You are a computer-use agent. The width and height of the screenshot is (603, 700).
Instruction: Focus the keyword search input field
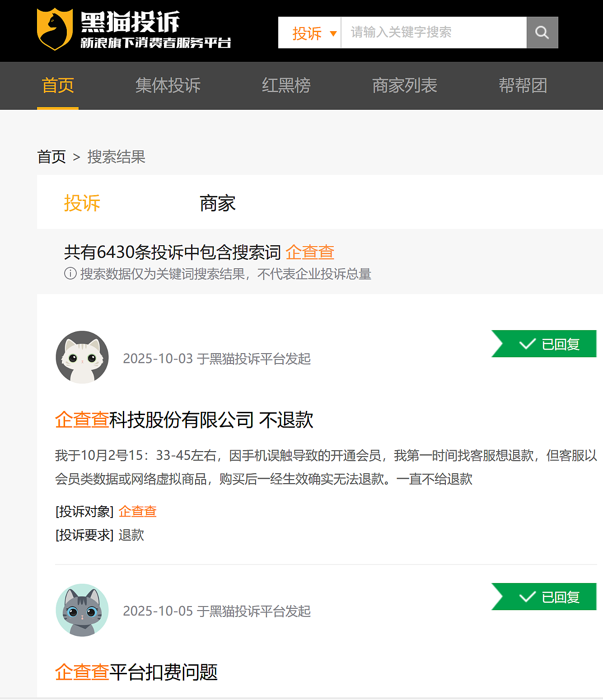click(x=434, y=33)
